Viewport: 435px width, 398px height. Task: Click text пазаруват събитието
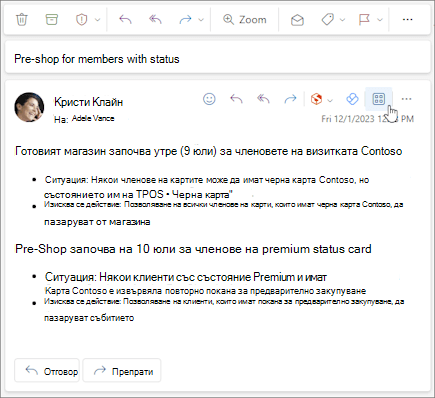pos(89,318)
